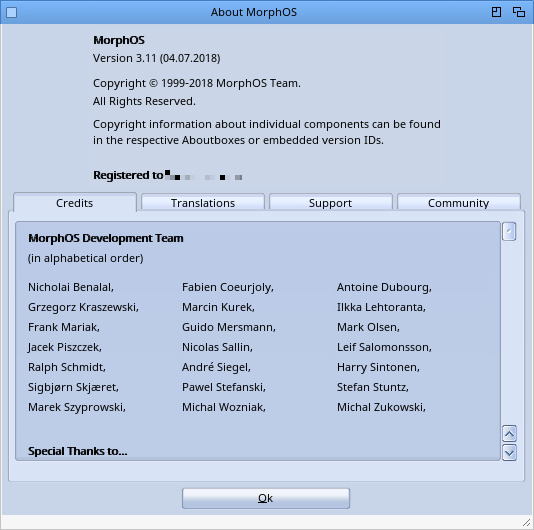
Task: Click the text '(in alphabetical order)'
Action: click(x=85, y=258)
